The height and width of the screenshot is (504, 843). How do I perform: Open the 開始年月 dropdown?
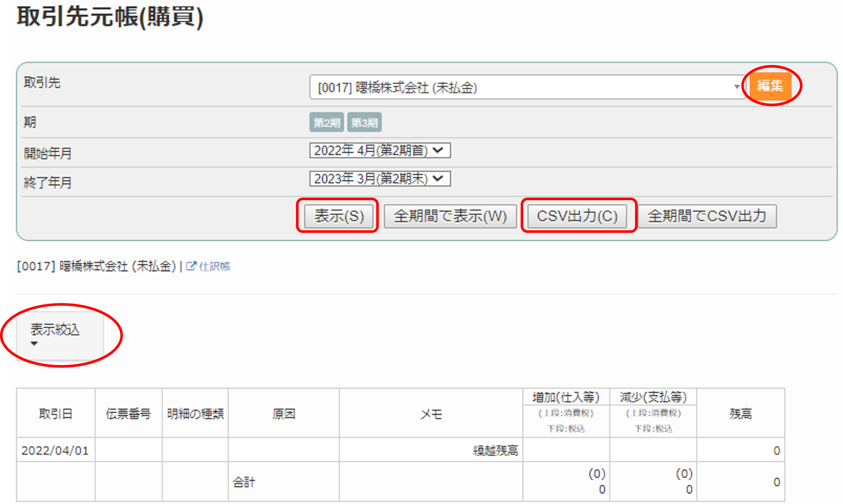point(380,150)
